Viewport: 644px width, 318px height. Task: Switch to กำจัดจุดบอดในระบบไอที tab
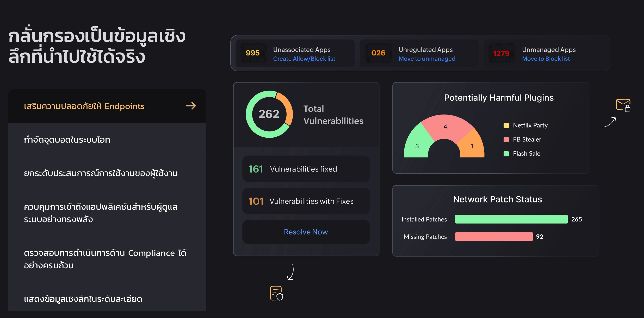[x=67, y=140]
